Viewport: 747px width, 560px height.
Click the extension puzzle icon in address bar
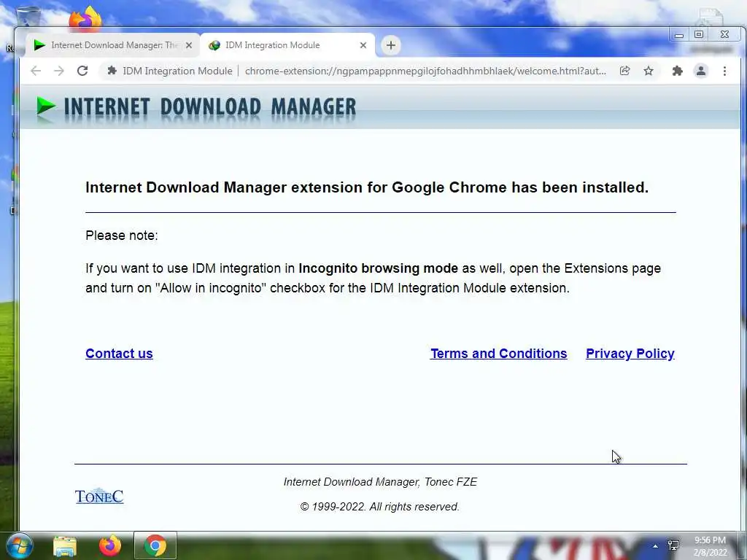point(112,71)
